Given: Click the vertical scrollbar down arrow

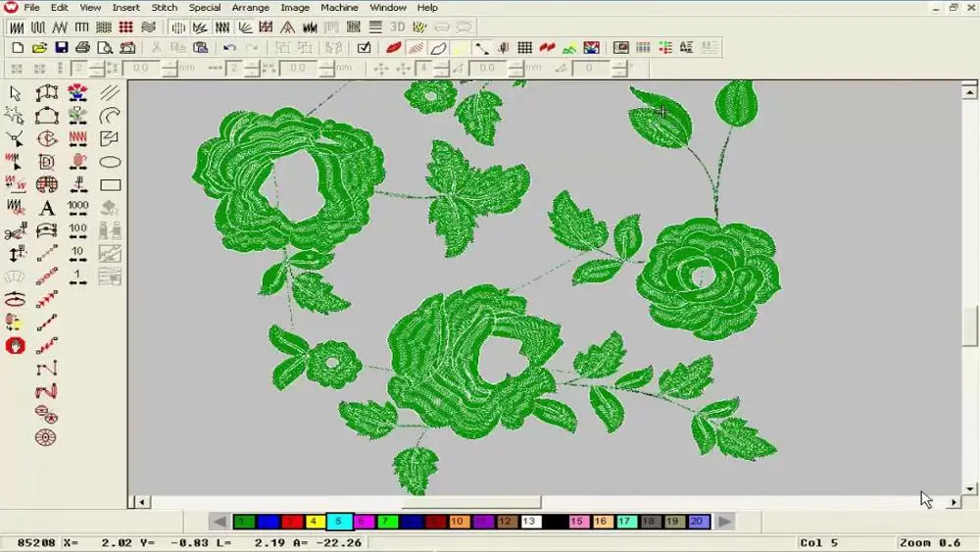Looking at the screenshot, I should tap(970, 488).
